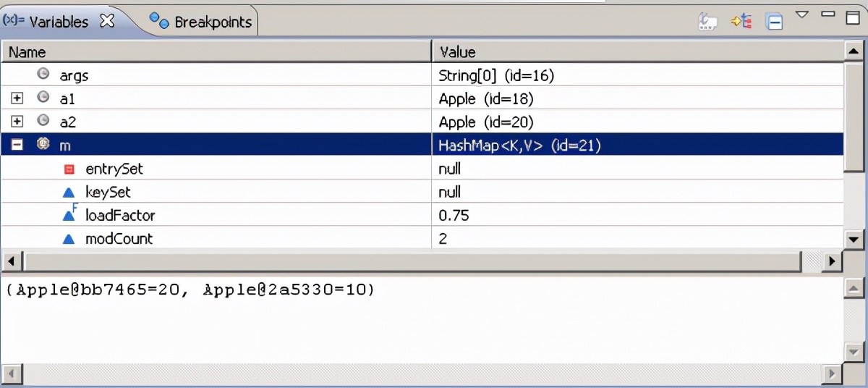Click the loadFactor final field icon
Image resolution: width=868 pixels, height=388 pixels.
pos(69,214)
